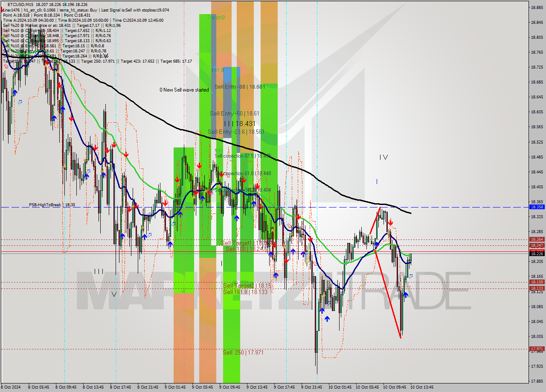The height and width of the screenshot is (392, 546).
Task: Click the 17.885 price axis value
Action: pyautogui.click(x=537, y=381)
